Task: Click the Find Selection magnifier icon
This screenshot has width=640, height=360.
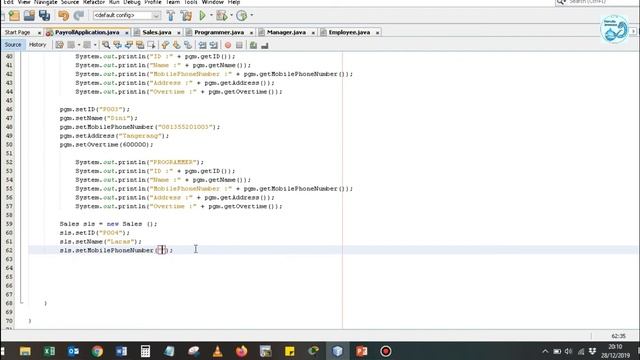Action: pos(106,45)
